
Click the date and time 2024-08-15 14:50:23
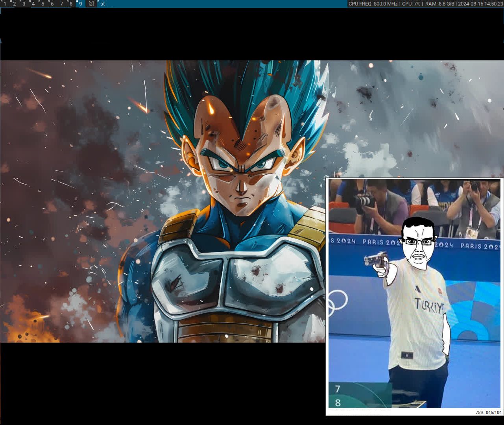click(480, 4)
